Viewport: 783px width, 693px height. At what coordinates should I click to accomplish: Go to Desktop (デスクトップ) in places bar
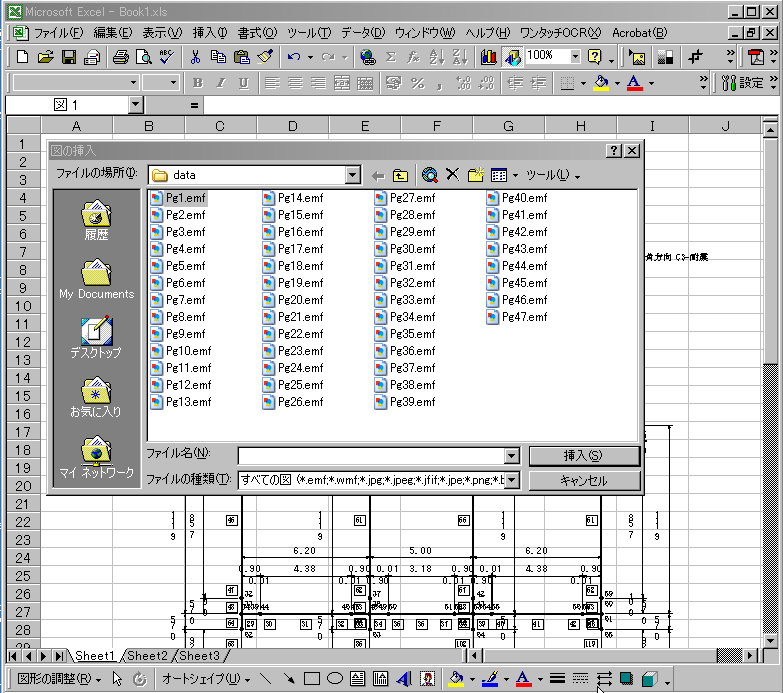coord(96,338)
